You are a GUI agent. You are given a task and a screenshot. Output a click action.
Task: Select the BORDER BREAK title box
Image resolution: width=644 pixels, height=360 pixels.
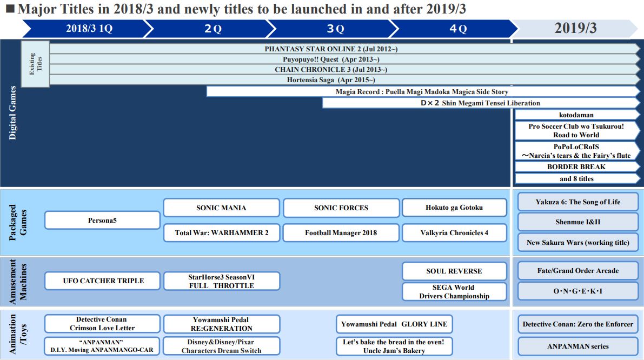576,166
